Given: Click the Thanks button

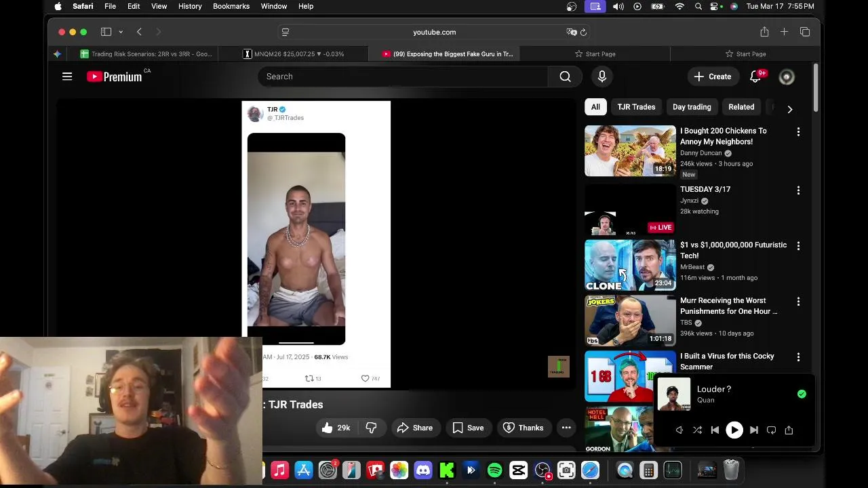Looking at the screenshot, I should point(524,428).
